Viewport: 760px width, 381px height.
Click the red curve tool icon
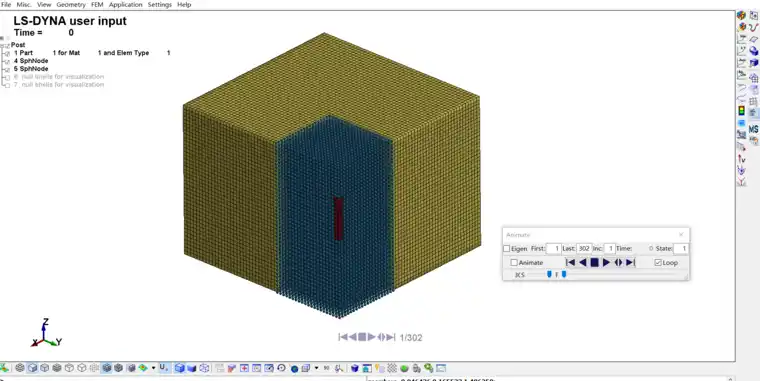(754, 27)
